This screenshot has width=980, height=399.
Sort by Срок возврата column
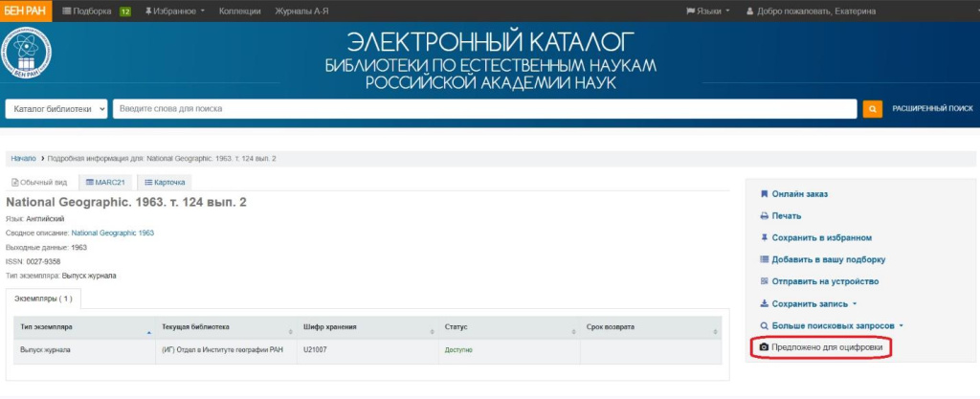click(x=651, y=327)
